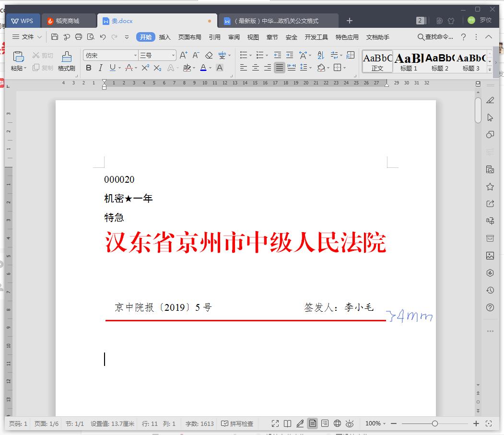Switch to the 插入 ribbon tab
Viewport: 504px width, 435px height.
click(164, 37)
